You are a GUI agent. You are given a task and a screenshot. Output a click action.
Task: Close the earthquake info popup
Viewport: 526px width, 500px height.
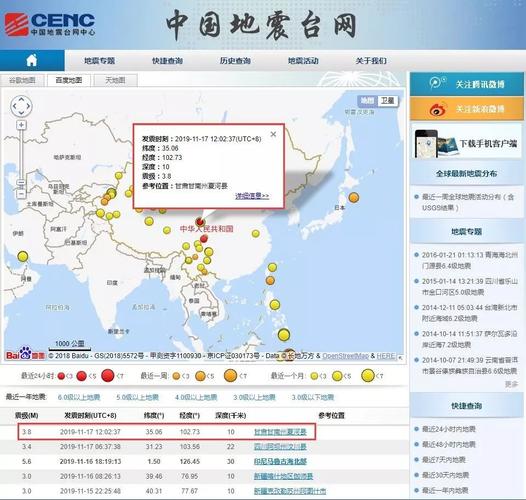pyautogui.click(x=273, y=134)
